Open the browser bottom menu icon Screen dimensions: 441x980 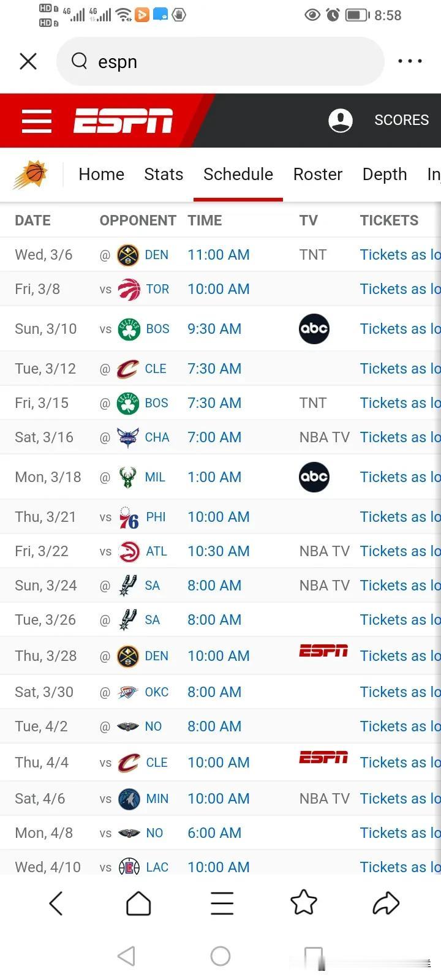click(x=222, y=903)
